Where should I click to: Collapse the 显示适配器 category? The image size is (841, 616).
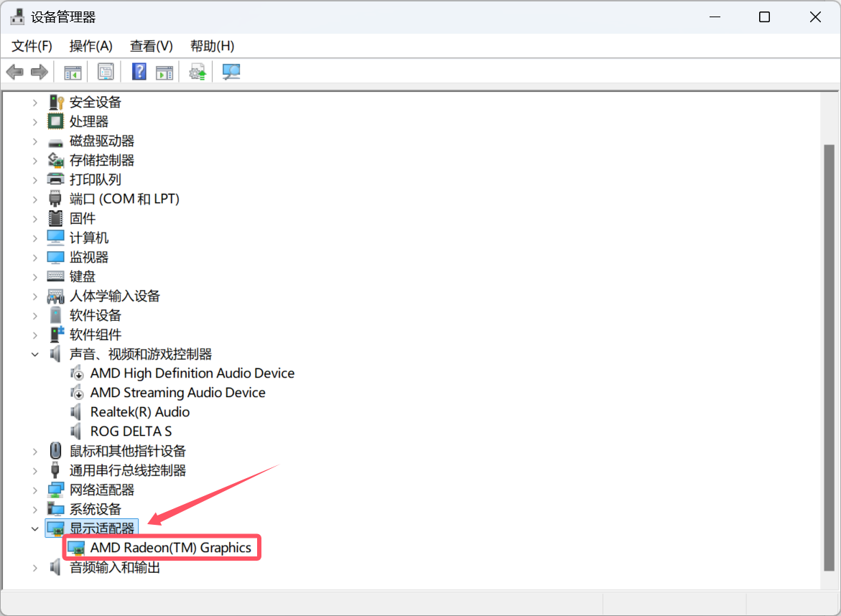point(34,528)
